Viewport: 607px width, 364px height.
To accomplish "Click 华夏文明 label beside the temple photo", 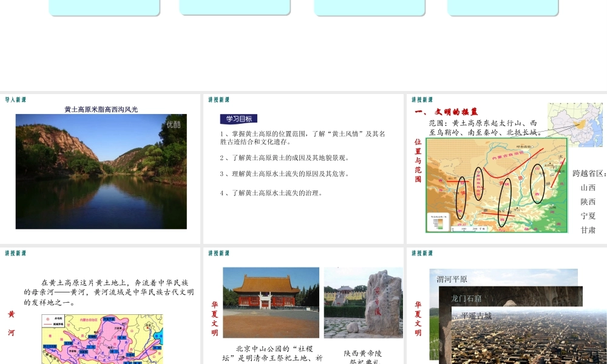I will [215, 318].
